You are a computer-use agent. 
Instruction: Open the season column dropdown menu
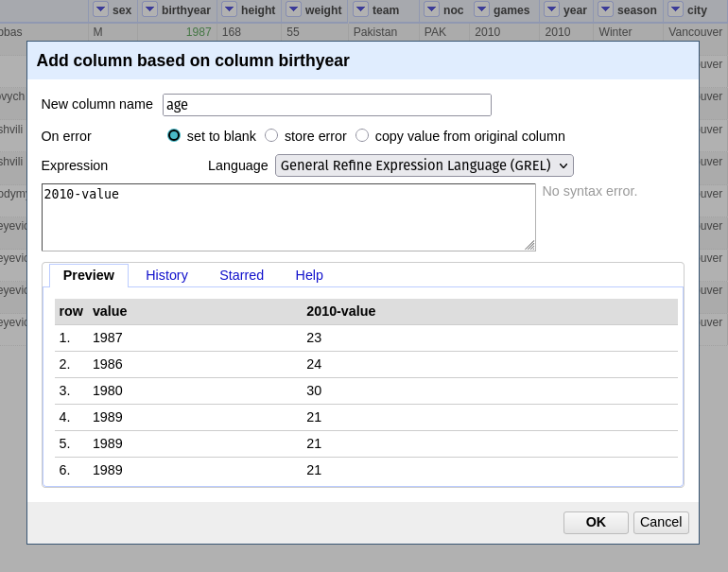[x=605, y=9]
